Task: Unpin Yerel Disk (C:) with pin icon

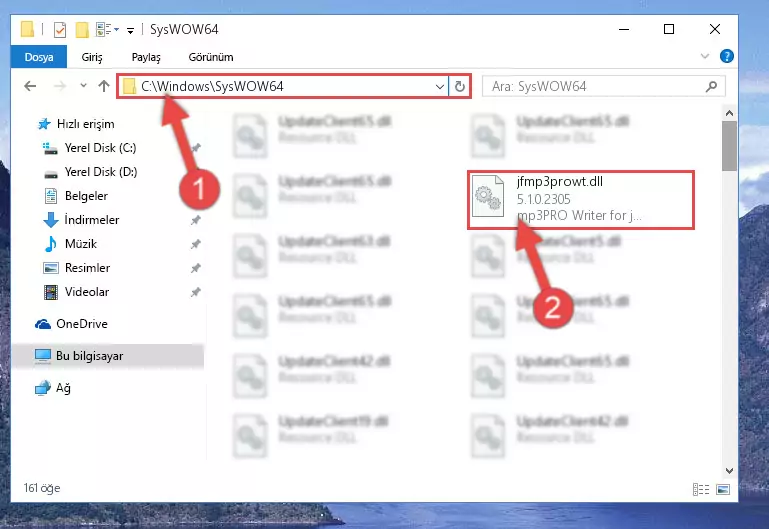Action: coord(196,148)
